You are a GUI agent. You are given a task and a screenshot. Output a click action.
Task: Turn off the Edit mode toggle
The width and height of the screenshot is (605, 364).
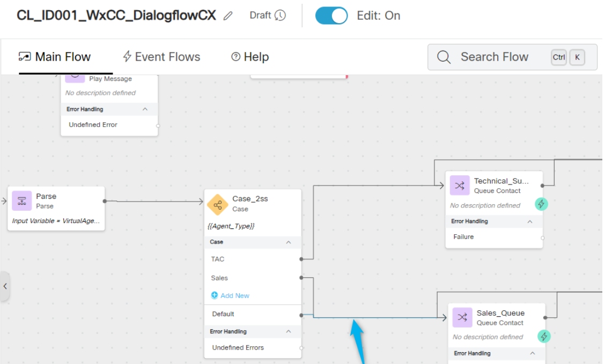tap(331, 16)
